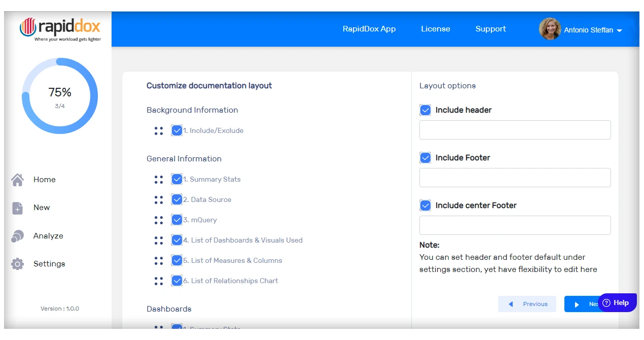
Task: Uncheck the Include/Exclude checkbox
Action: (x=176, y=130)
